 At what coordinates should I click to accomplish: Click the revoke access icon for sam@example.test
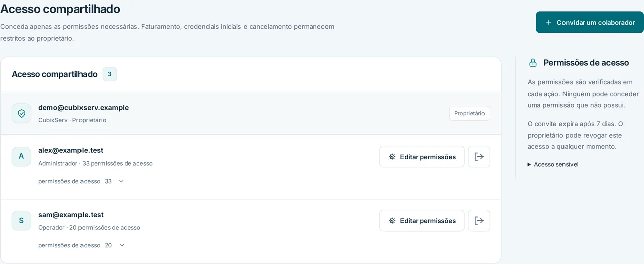pyautogui.click(x=479, y=221)
